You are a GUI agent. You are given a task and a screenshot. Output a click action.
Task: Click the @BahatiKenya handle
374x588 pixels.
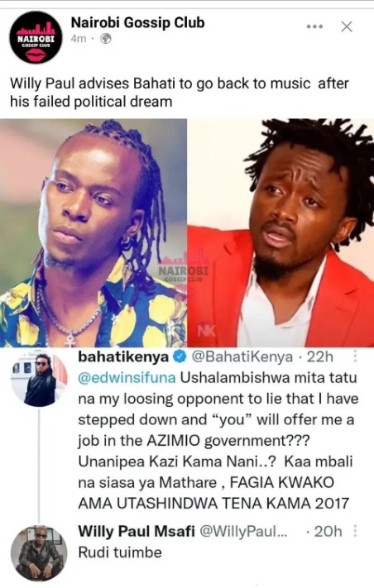pyautogui.click(x=242, y=356)
